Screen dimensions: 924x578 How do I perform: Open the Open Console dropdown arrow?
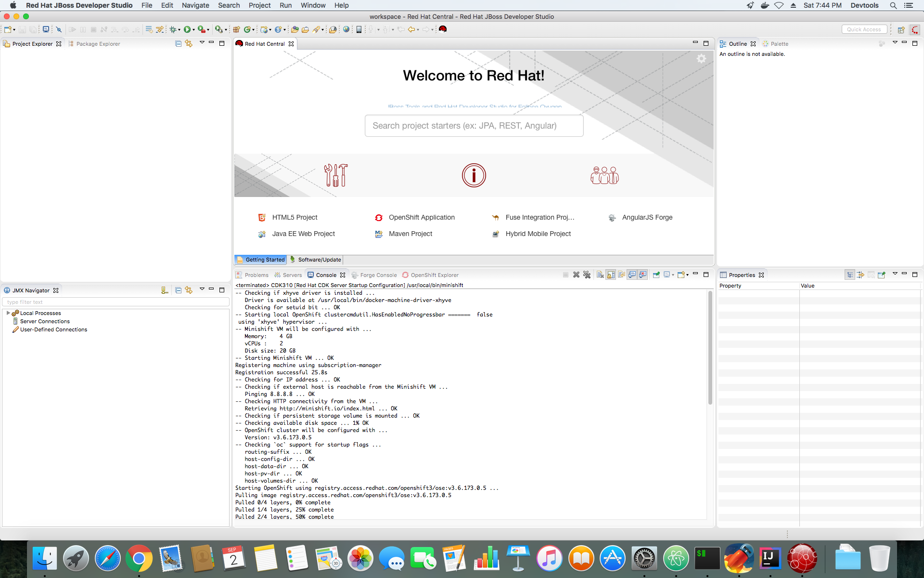pos(687,275)
